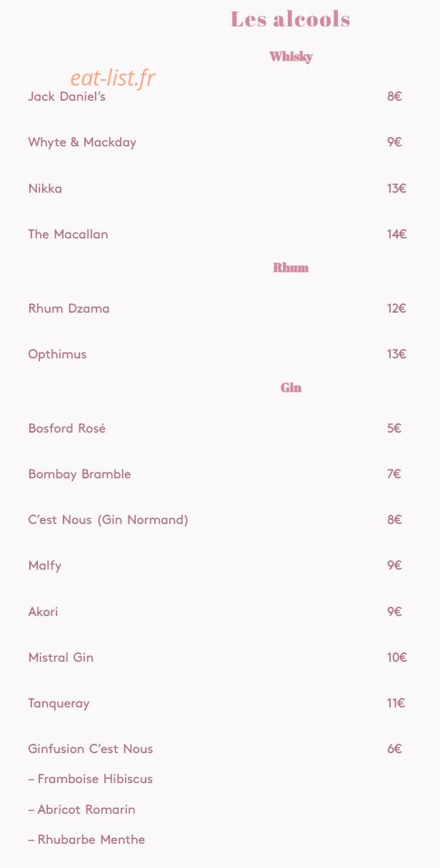Viewport: 440px width, 868px height.
Task: Select Bosford Rosé gin
Action: [67, 428]
